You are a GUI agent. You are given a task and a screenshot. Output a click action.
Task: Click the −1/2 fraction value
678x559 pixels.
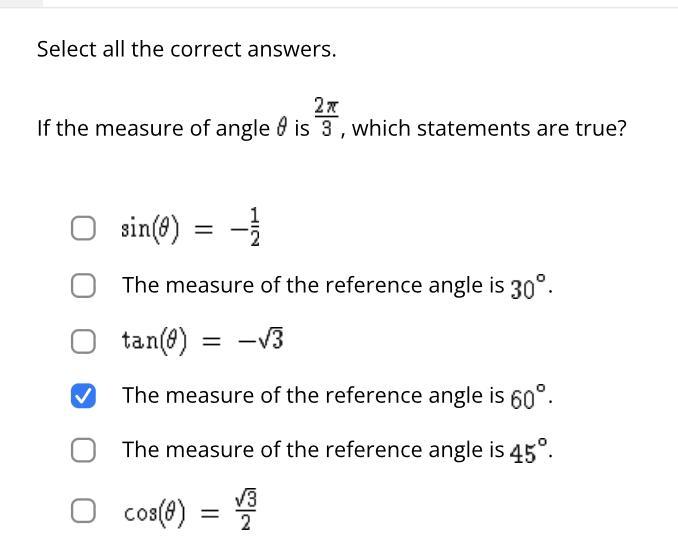(x=250, y=227)
